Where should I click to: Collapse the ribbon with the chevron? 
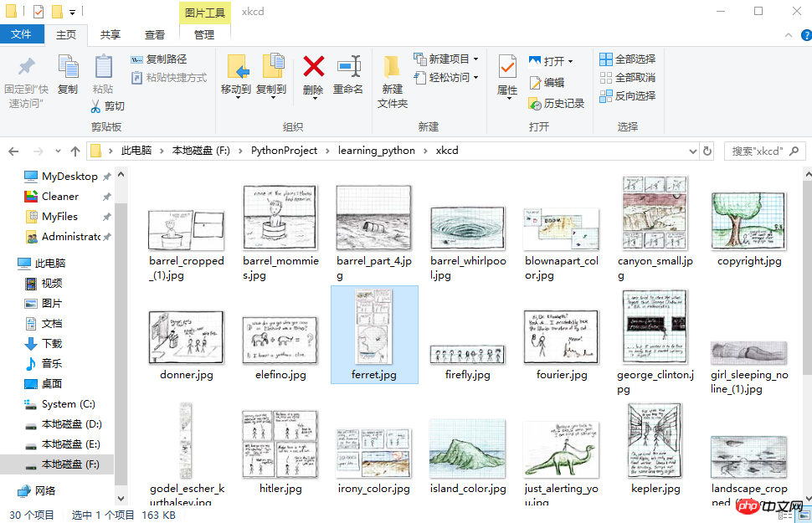789,35
